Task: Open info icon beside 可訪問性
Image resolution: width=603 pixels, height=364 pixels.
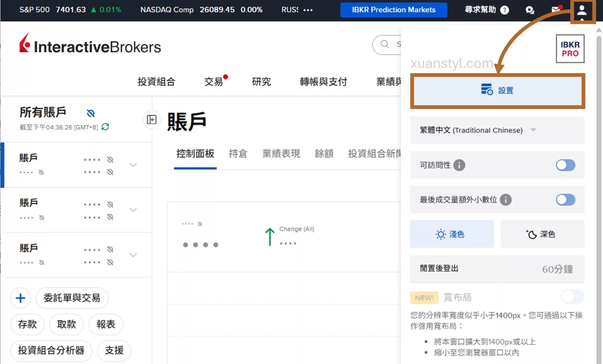Action: [x=459, y=165]
